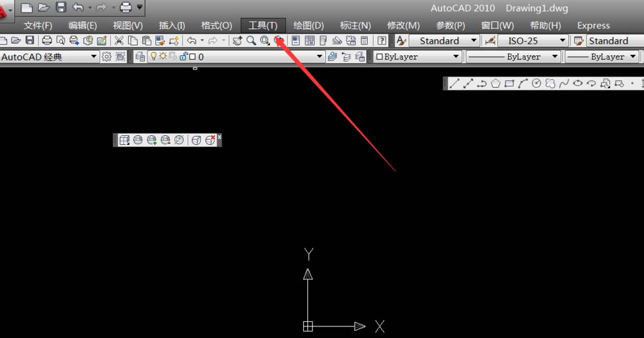Click the Cut scissors icon
The width and height of the screenshot is (644, 338).
[x=119, y=41]
